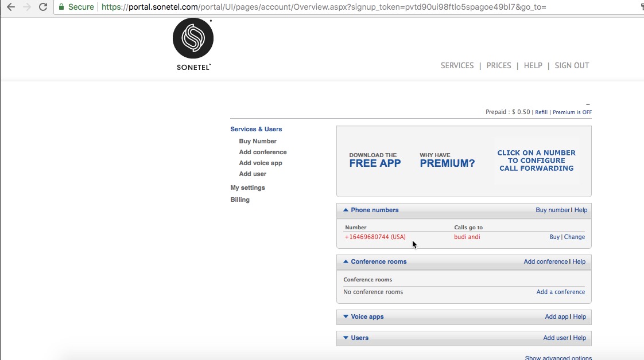Select Buy Number in sidebar
This screenshot has width=644, height=360.
pyautogui.click(x=258, y=141)
